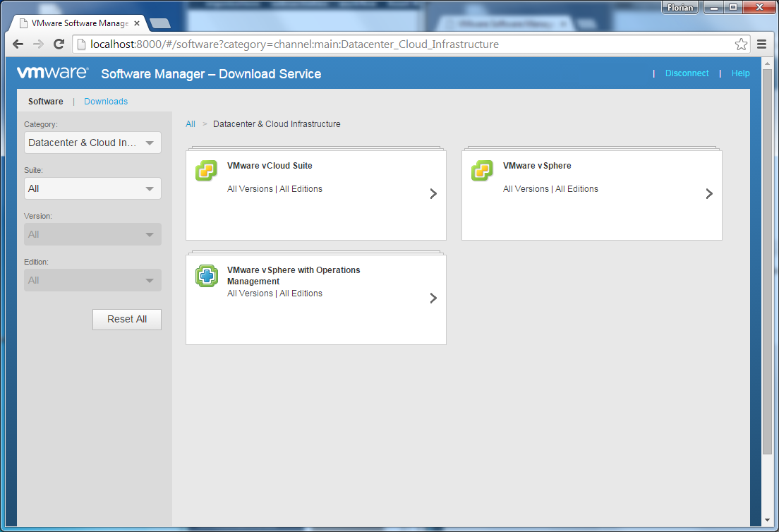
Task: Switch to the Downloads tab
Action: click(106, 102)
